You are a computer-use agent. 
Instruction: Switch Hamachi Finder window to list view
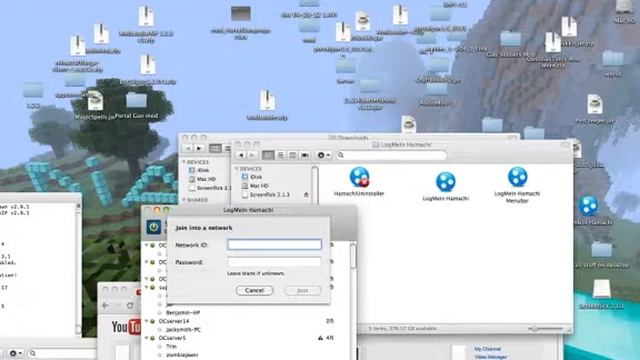coord(280,155)
